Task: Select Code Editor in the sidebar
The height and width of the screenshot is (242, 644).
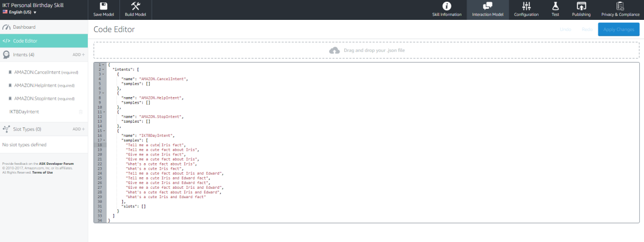Action: (x=44, y=41)
